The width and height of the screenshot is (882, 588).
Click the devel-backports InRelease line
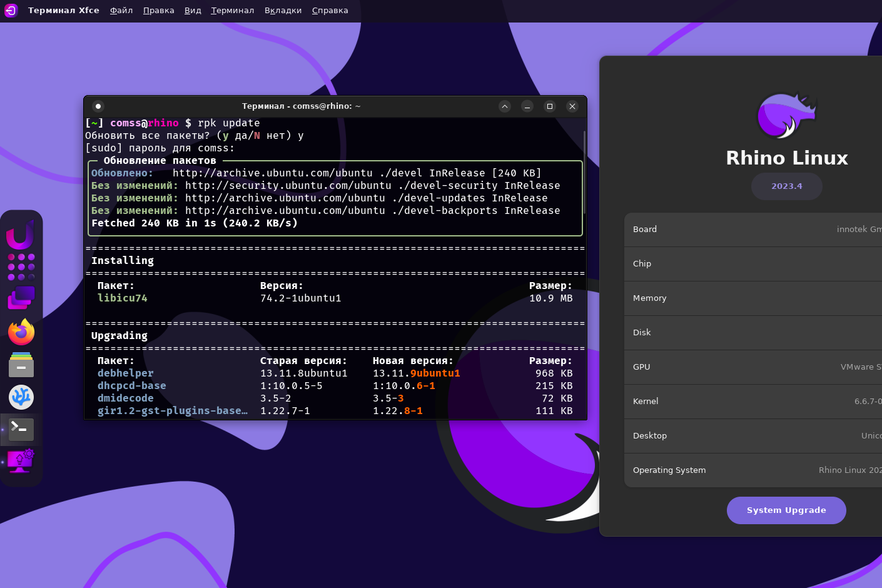point(326,211)
